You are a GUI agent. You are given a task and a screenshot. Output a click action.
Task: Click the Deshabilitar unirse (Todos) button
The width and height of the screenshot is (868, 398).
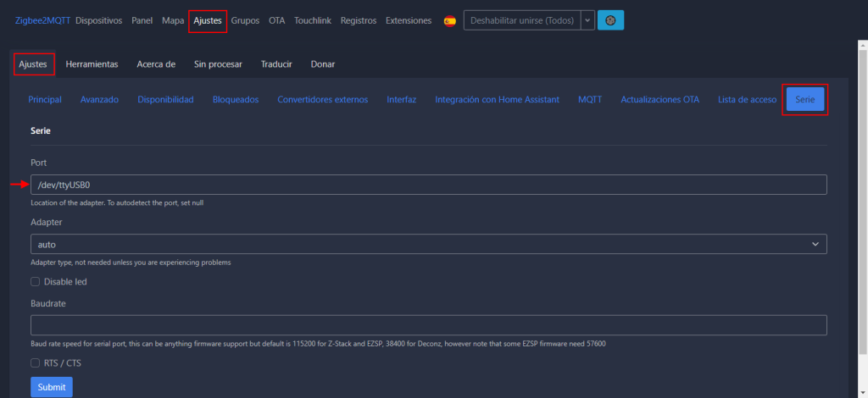[521, 20]
